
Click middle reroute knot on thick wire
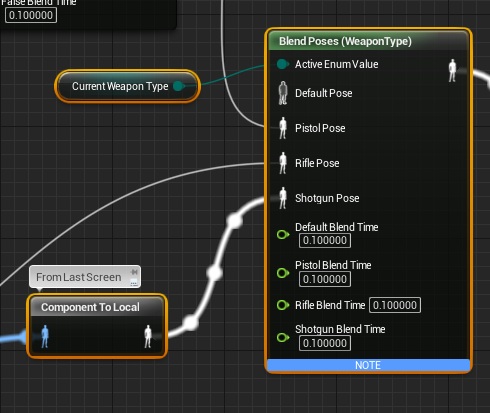pos(215,273)
